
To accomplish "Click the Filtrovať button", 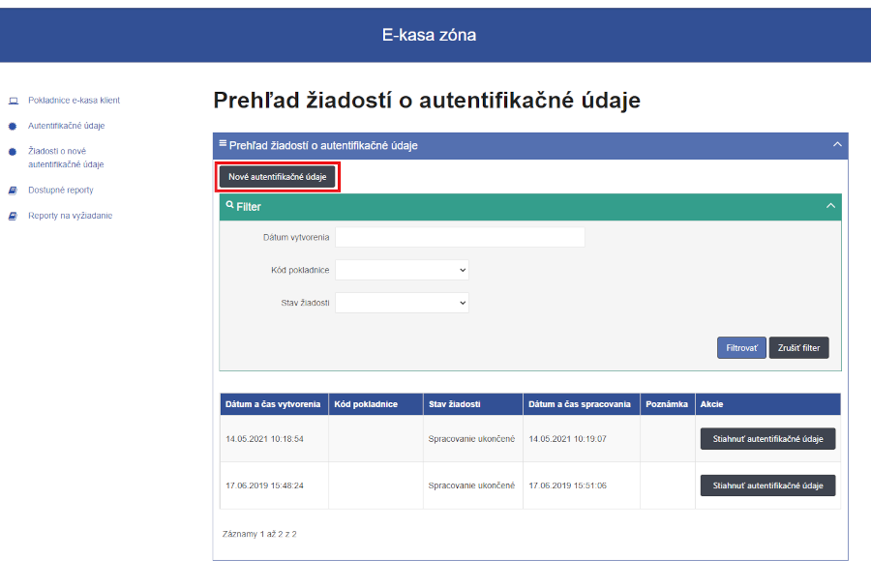I will (x=741, y=348).
